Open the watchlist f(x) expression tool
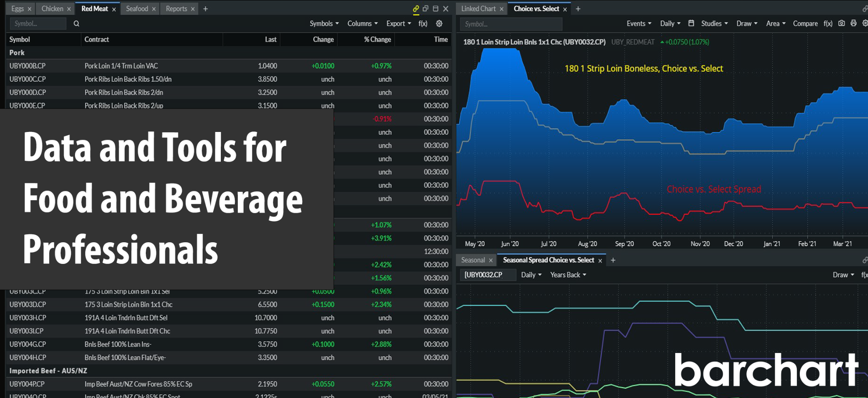 coord(423,24)
